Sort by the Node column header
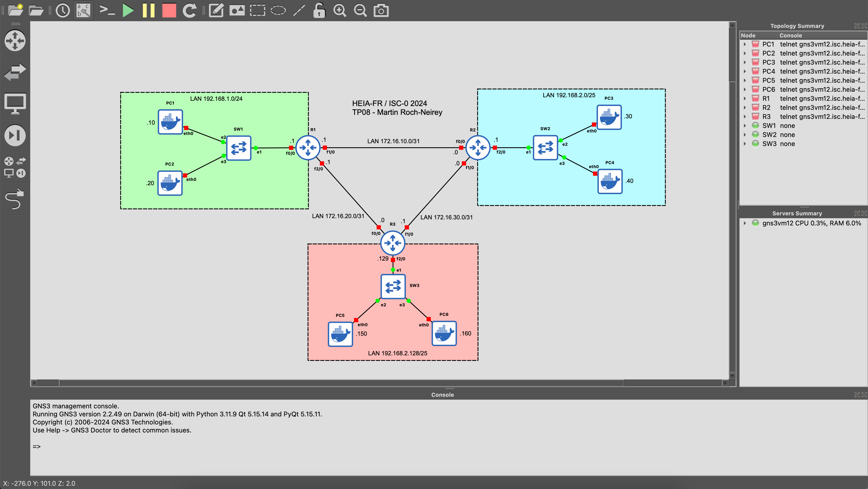This screenshot has height=489, width=868. (x=759, y=35)
